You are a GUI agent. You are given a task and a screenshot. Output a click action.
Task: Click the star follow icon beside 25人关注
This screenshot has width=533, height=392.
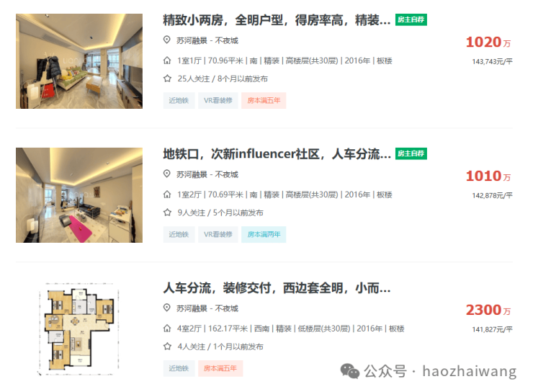pos(167,79)
